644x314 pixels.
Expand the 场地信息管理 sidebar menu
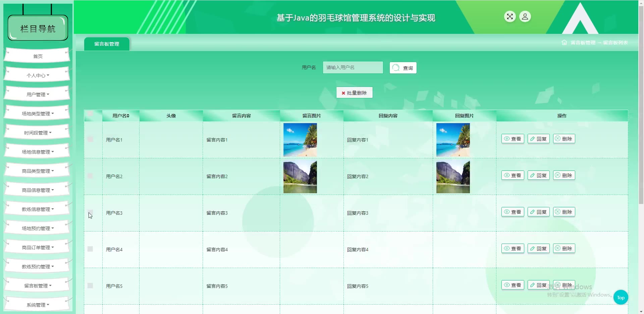pyautogui.click(x=38, y=152)
